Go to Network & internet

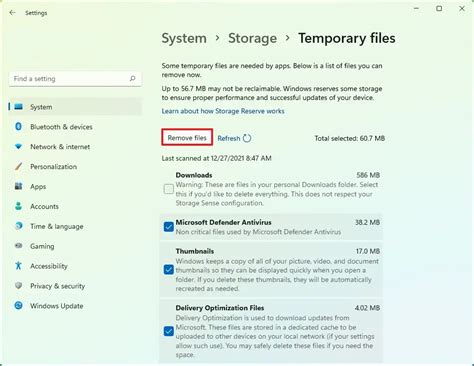pos(75,147)
